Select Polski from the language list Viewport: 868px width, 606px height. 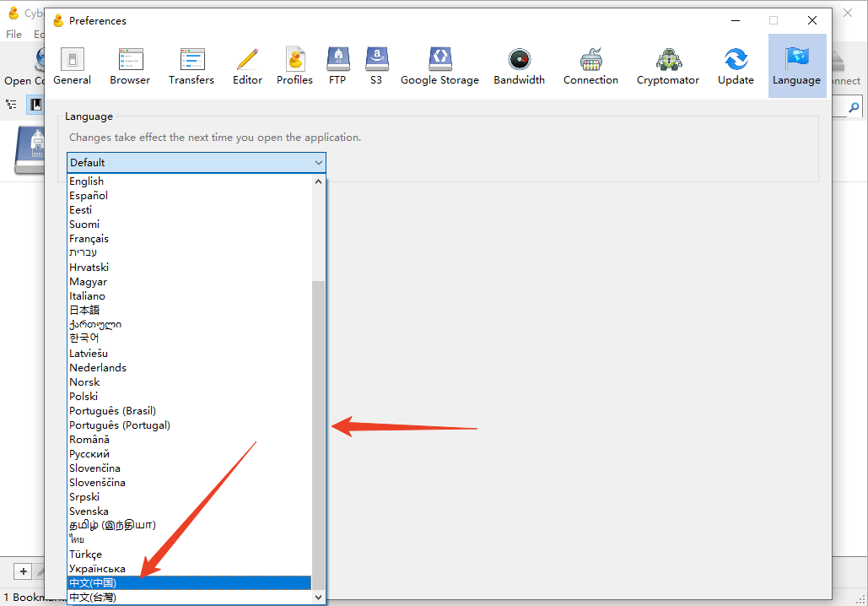coord(189,397)
